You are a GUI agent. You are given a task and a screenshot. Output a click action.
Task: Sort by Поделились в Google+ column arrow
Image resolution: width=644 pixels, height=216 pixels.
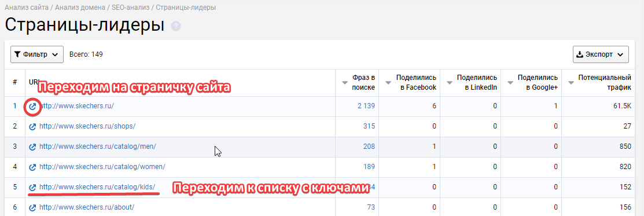click(510, 83)
